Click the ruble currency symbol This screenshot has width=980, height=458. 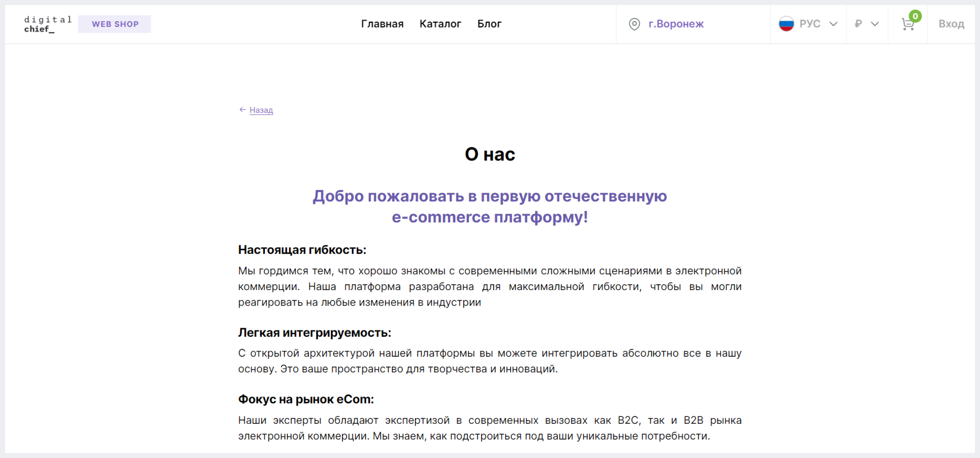(x=858, y=23)
